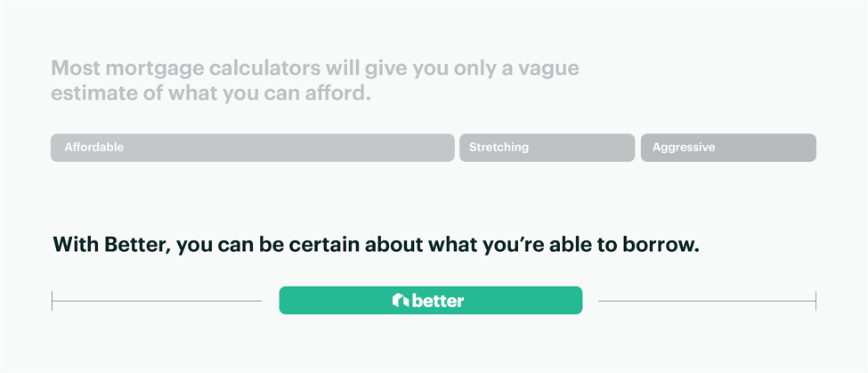The image size is (868, 373).
Task: Click the word "Affordable" label text
Action: 94,148
